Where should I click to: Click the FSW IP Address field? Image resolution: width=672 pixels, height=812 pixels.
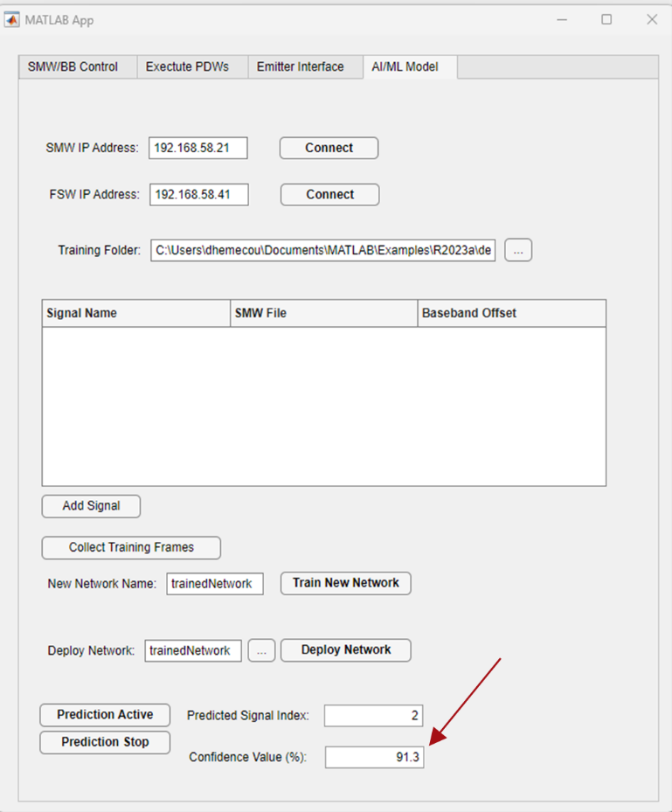[x=198, y=195]
